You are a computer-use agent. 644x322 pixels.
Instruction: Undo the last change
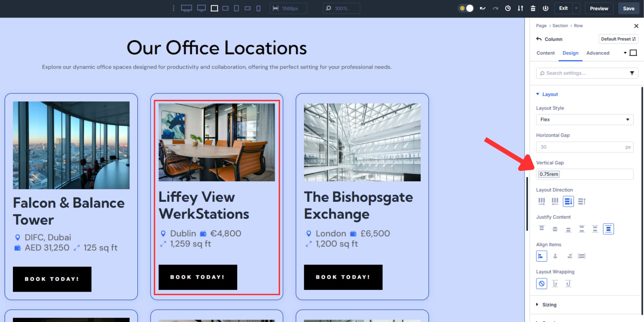pos(483,8)
